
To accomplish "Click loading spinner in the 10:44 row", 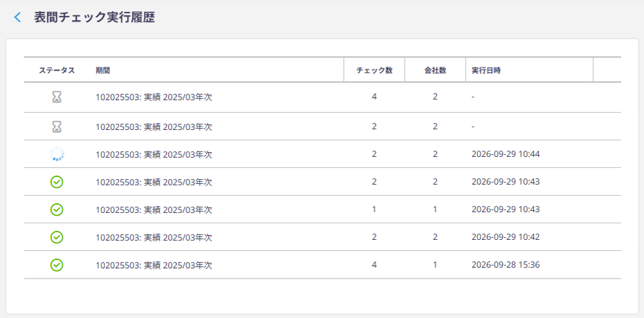I will click(57, 154).
